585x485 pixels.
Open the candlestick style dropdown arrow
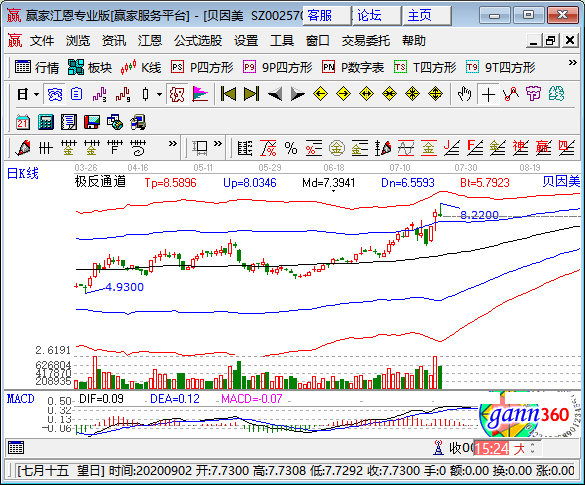(x=159, y=94)
